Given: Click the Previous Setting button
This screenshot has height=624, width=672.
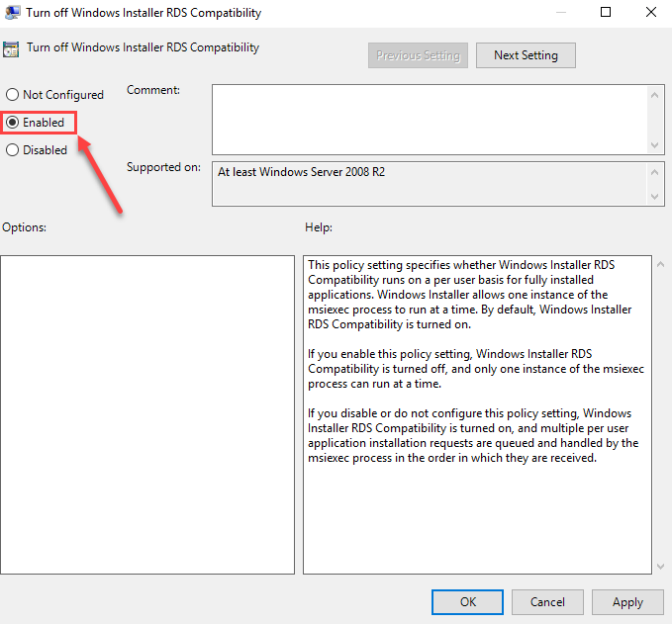Looking at the screenshot, I should (418, 55).
